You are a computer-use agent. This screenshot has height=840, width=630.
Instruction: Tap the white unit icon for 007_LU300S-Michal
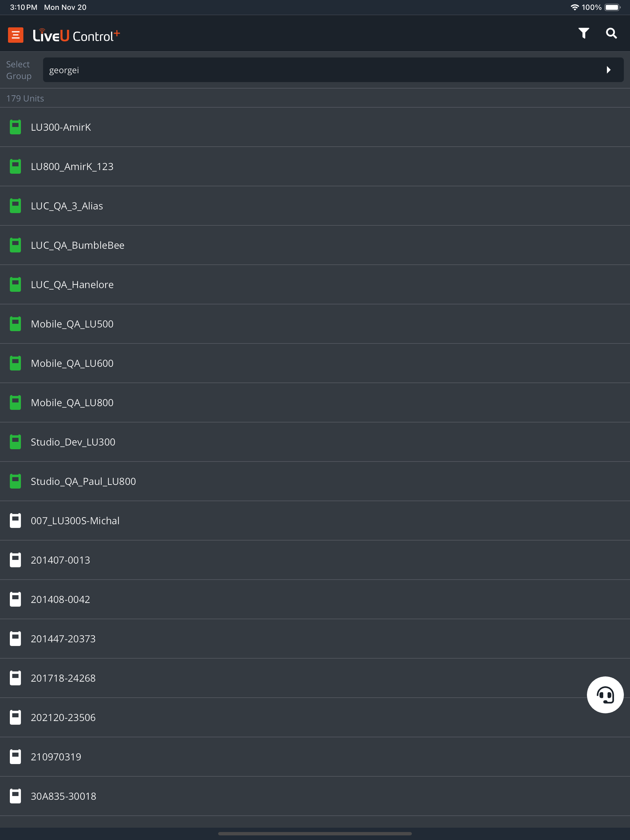click(x=15, y=521)
